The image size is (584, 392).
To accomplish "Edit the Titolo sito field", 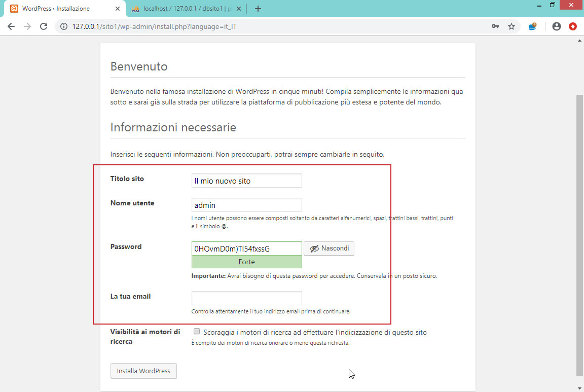I will 246,181.
